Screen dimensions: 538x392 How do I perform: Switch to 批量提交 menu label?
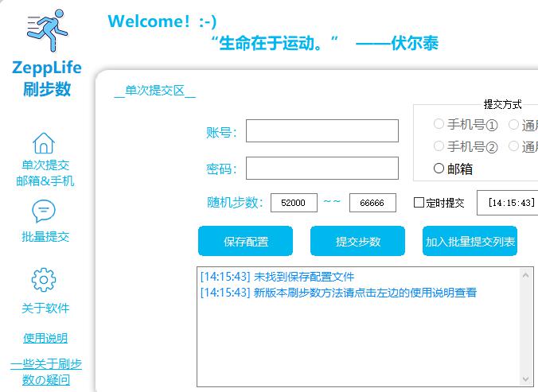pyautogui.click(x=45, y=236)
